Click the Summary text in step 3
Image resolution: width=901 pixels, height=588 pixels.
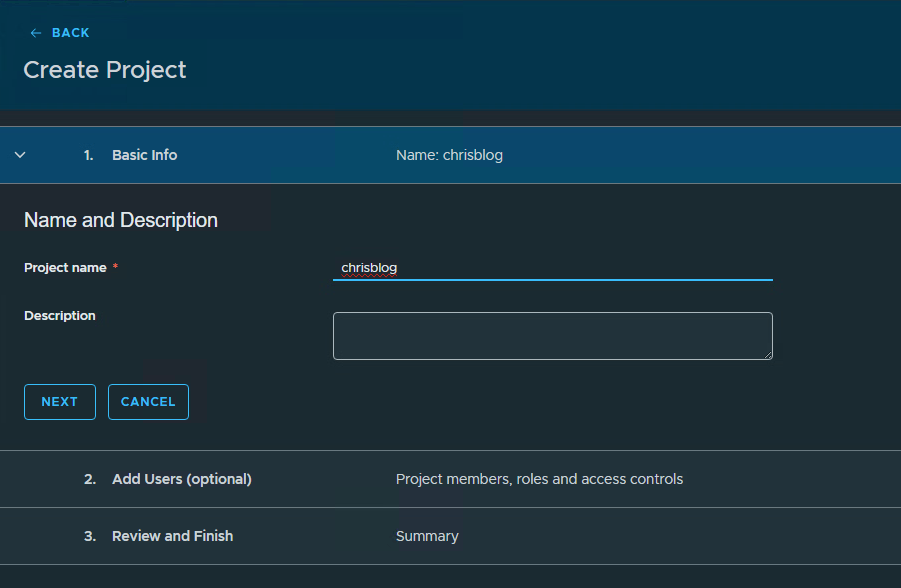point(427,536)
